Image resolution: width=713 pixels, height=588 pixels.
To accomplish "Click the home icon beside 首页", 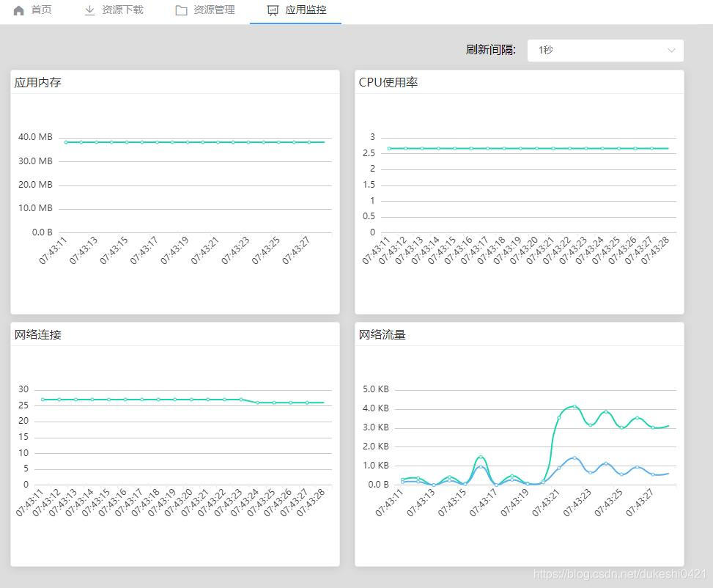I will 18,10.
